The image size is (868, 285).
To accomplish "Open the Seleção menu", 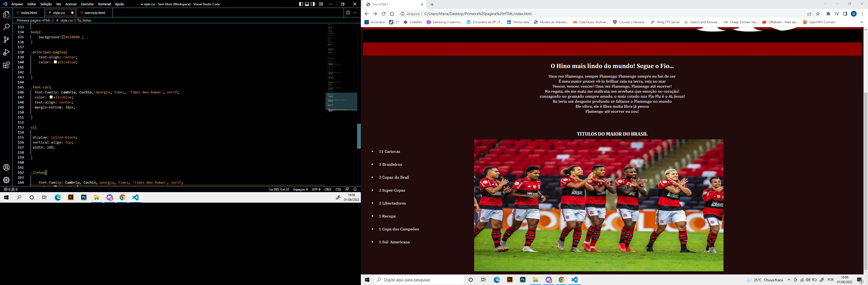I will [x=46, y=4].
